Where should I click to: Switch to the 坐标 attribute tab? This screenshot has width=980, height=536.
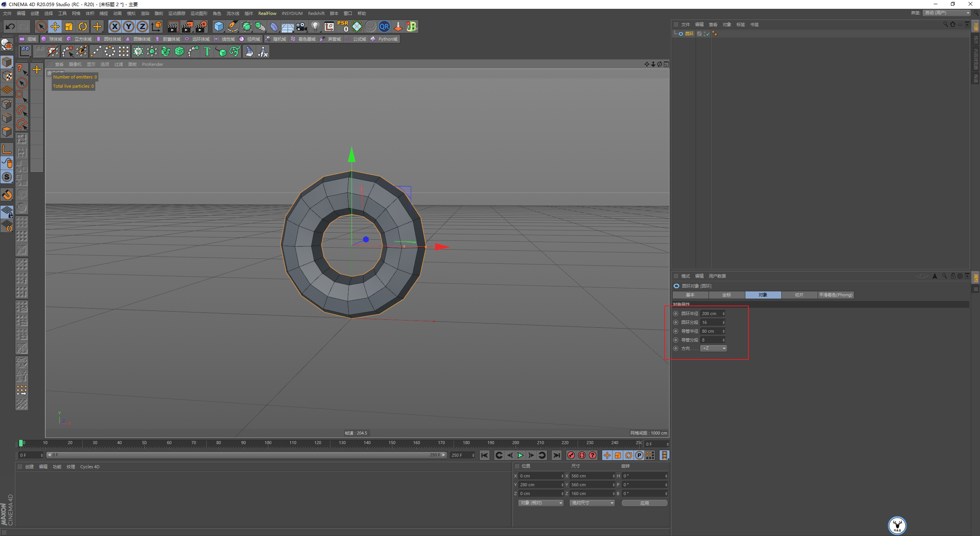pyautogui.click(x=726, y=295)
